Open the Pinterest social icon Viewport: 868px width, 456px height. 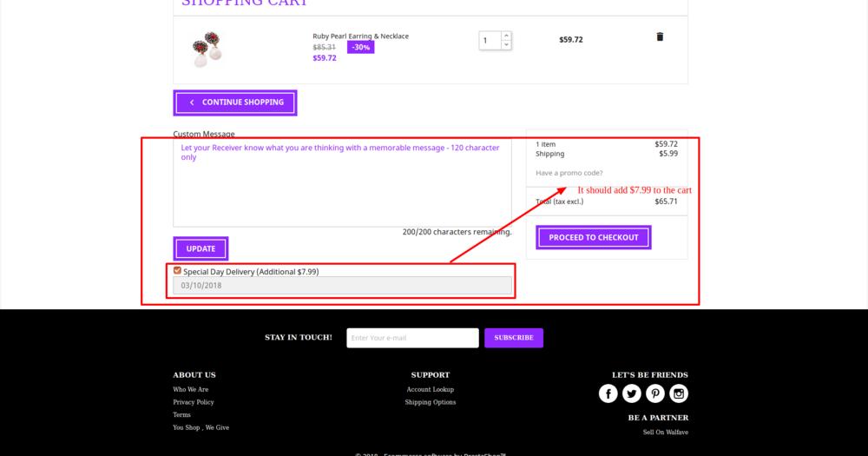point(654,393)
